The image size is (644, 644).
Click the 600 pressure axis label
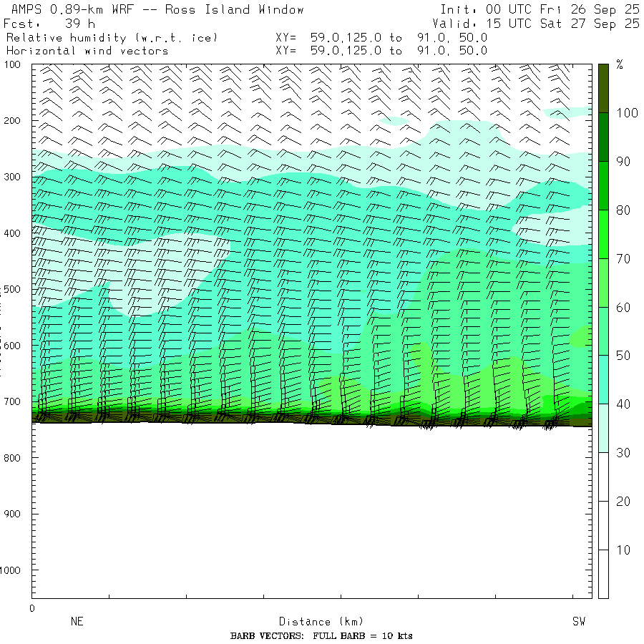12,346
